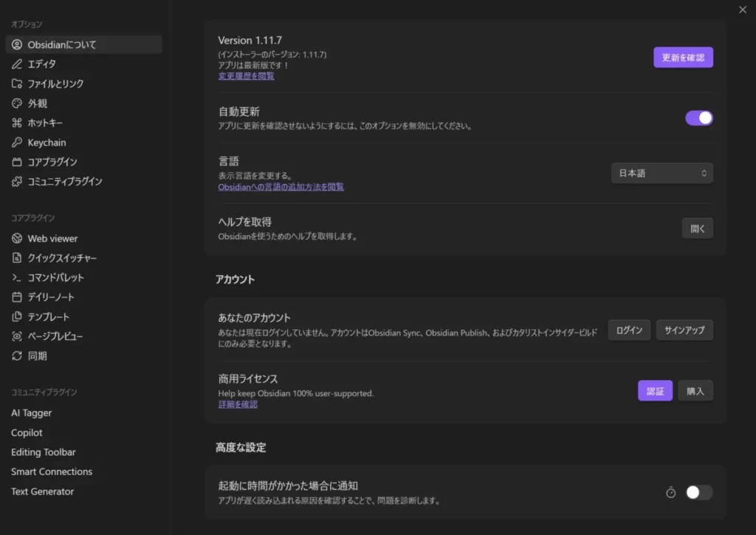Click the ホットキー keyboard shortcut icon

(x=16, y=123)
